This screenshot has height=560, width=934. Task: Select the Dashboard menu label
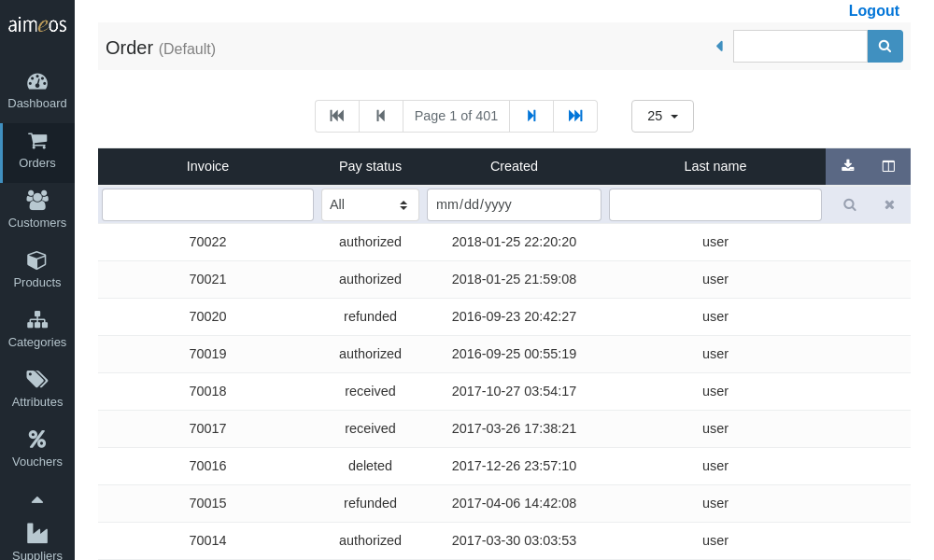pos(37,104)
